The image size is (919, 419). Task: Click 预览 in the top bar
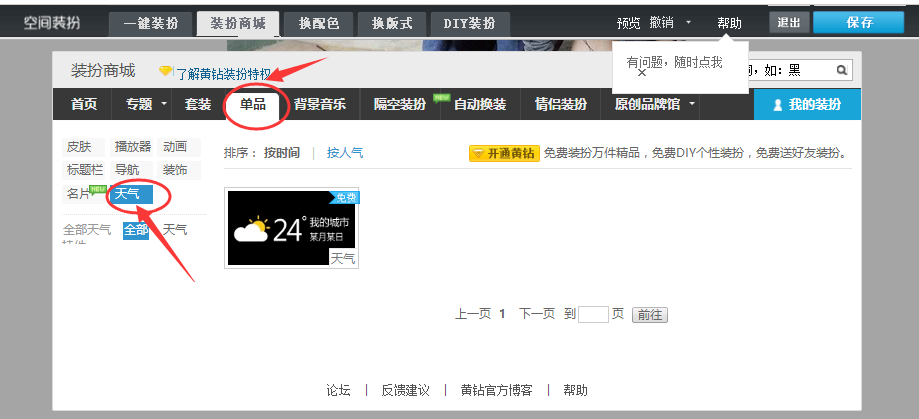629,23
